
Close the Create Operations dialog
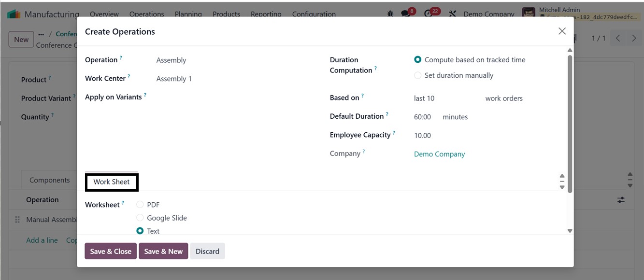coord(562,31)
